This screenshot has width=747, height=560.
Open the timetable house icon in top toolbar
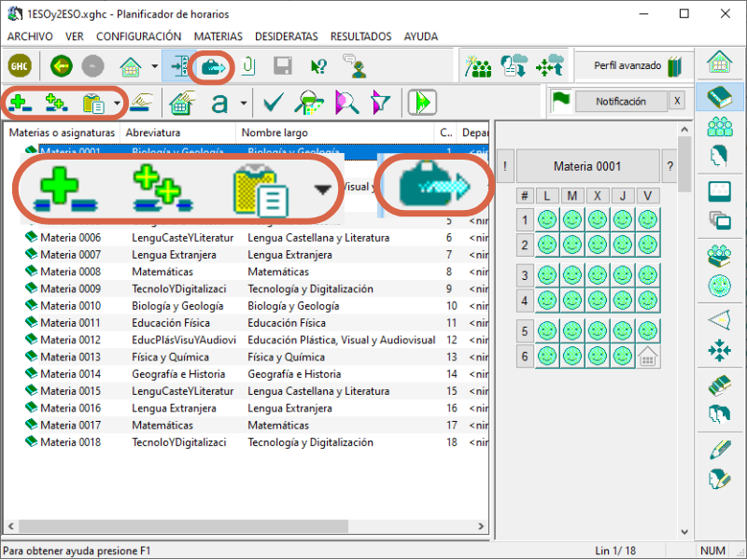130,66
